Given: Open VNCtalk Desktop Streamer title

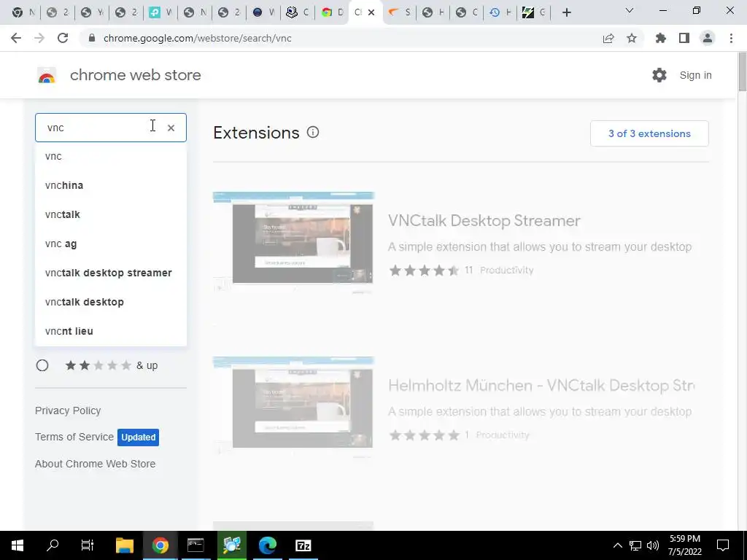Looking at the screenshot, I should pos(484,221).
